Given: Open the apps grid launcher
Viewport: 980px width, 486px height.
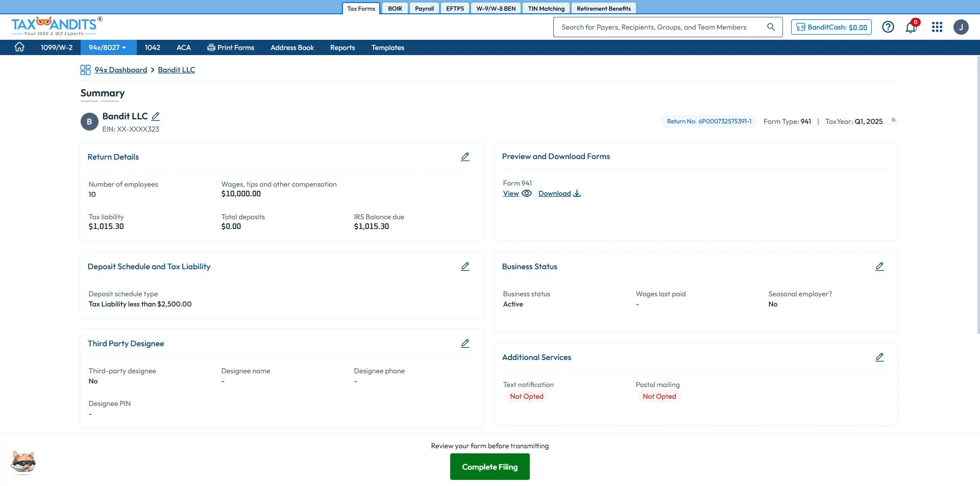Looking at the screenshot, I should 937,27.
